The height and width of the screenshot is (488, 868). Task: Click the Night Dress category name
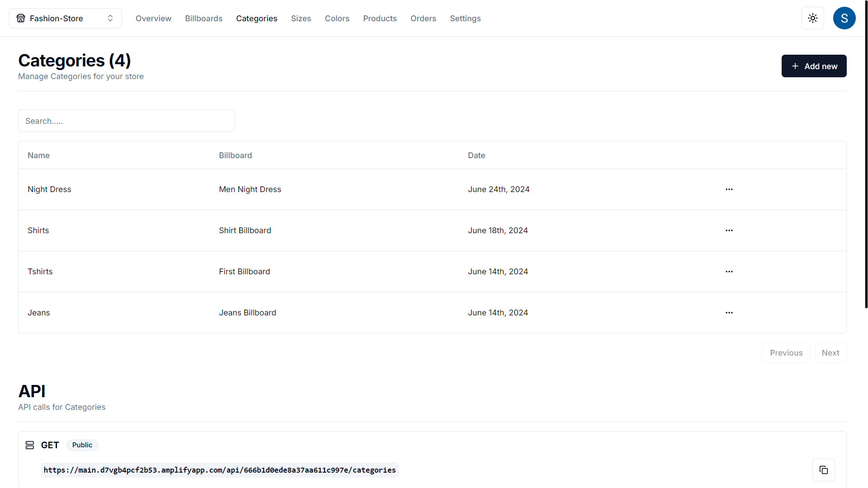tap(49, 189)
